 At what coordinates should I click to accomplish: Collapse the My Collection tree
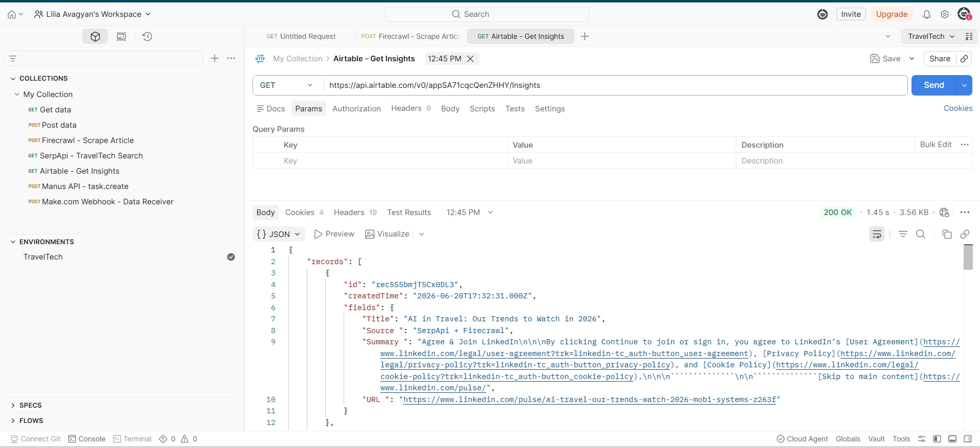point(17,95)
